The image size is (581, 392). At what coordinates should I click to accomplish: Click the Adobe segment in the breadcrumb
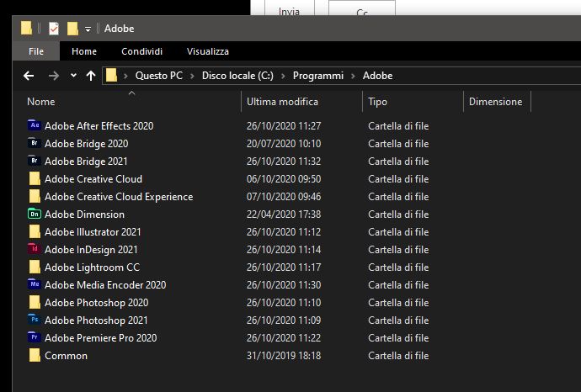(x=377, y=76)
